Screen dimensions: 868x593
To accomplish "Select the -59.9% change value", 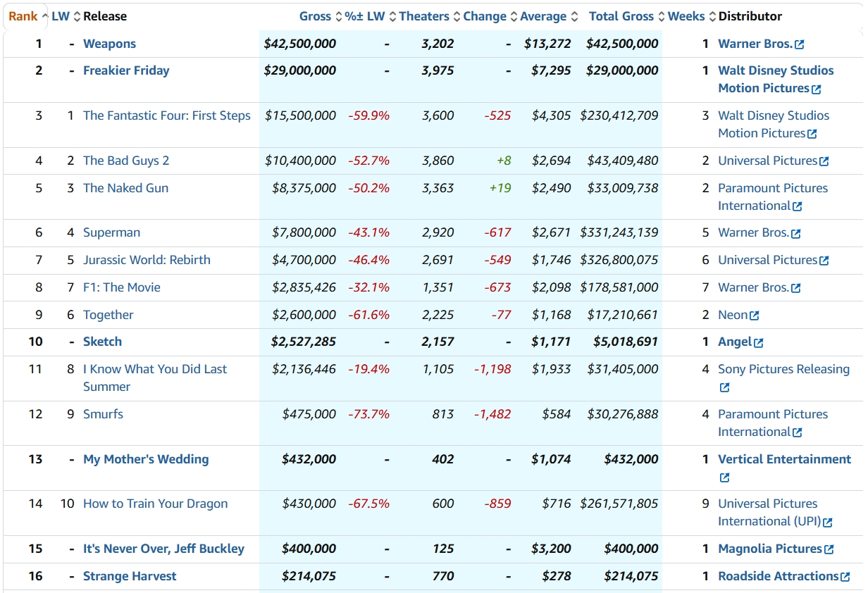I will pyautogui.click(x=368, y=116).
